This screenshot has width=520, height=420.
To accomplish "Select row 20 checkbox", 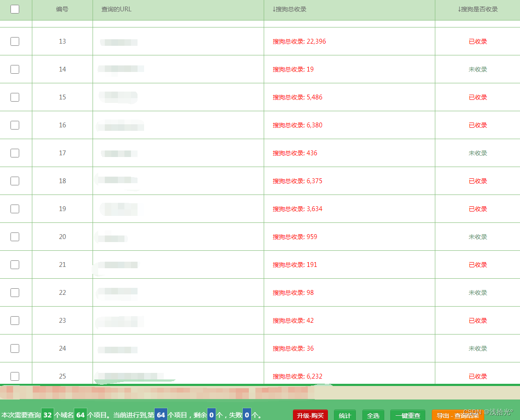I will click(15, 237).
